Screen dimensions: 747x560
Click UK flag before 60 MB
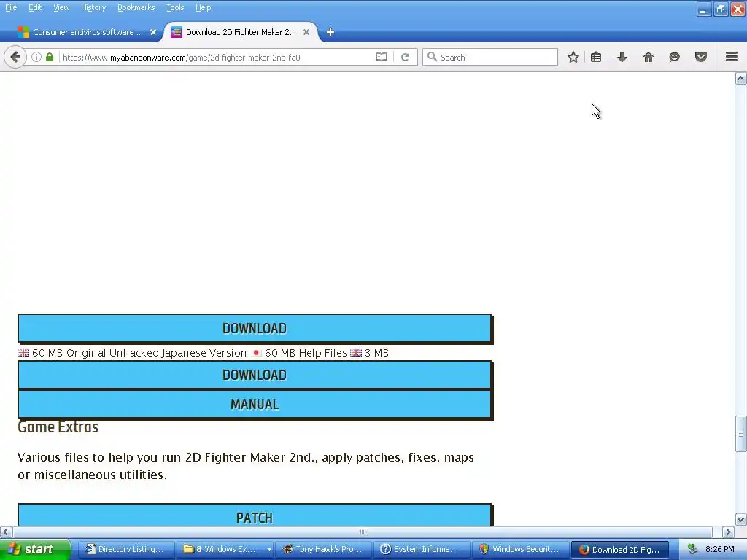23,353
